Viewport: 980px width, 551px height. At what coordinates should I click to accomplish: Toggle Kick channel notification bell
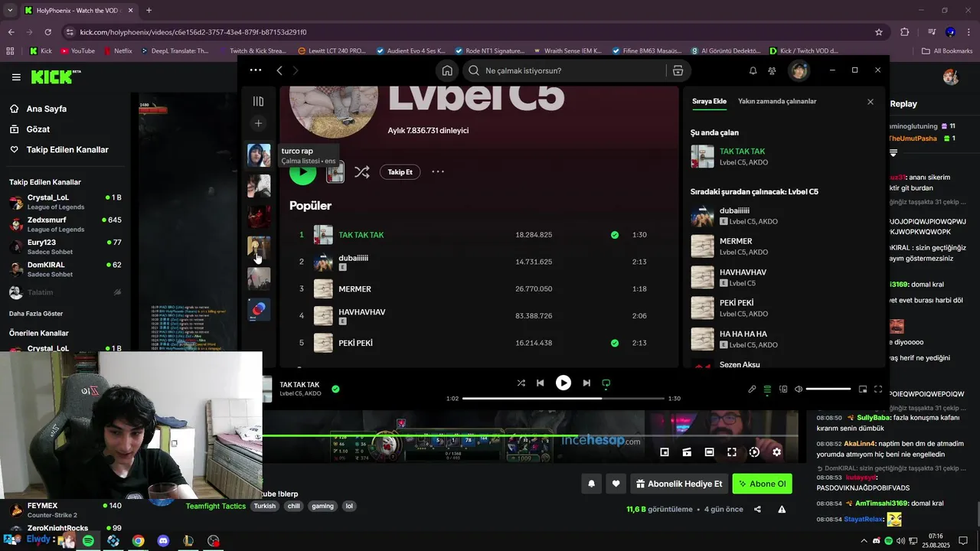point(591,484)
